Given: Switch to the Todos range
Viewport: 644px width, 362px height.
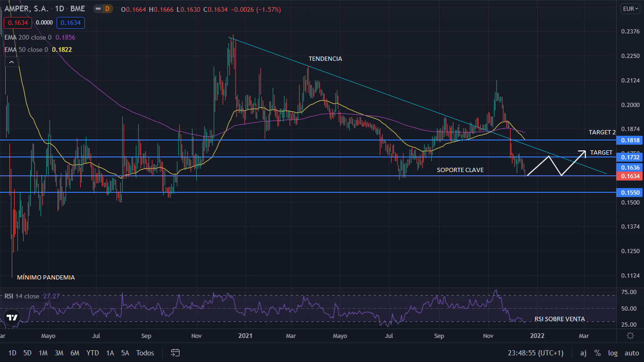Looking at the screenshot, I should pos(145,353).
